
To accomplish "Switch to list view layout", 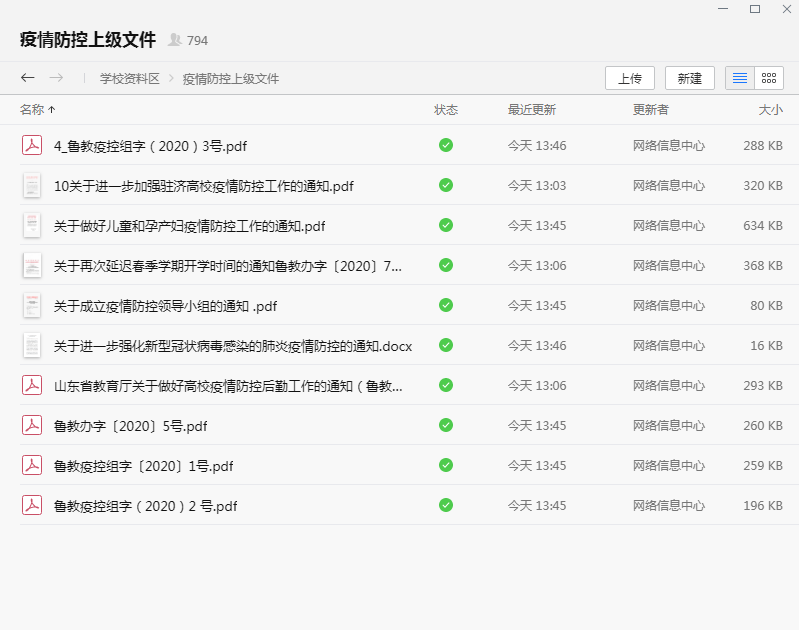I will point(740,78).
